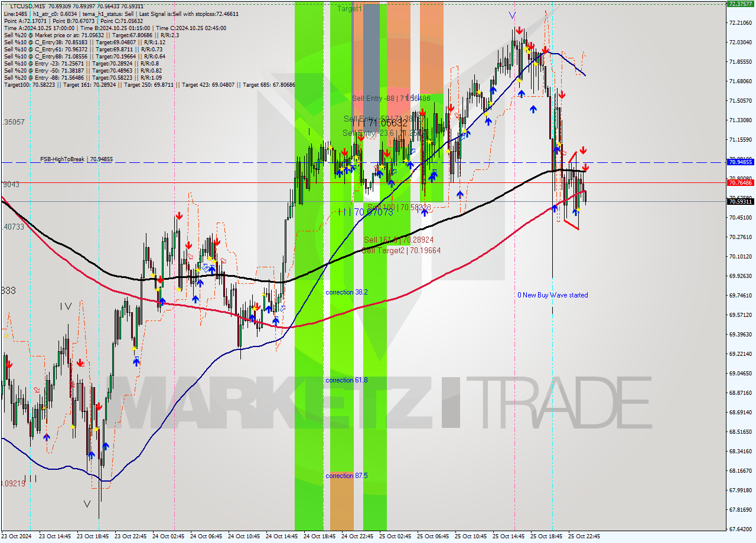756x543 pixels.
Task: Click the 72.03040 price axis label
Action: 741,42
